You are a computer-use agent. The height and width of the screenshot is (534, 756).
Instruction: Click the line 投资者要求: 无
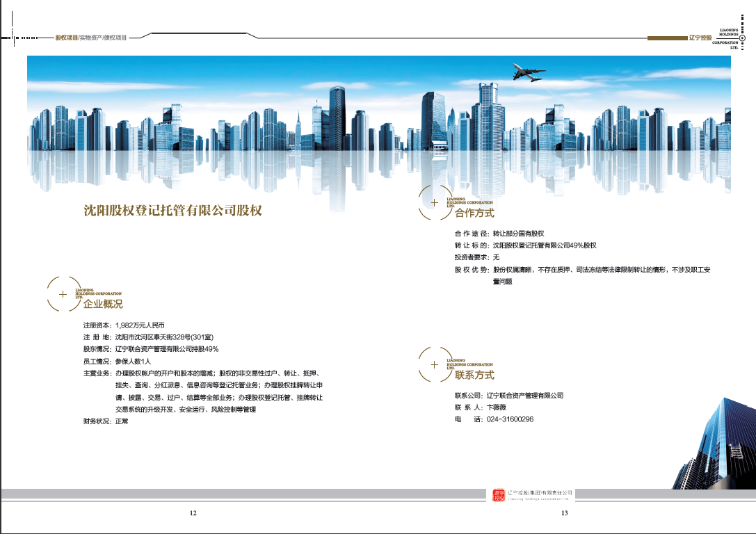pos(477,257)
